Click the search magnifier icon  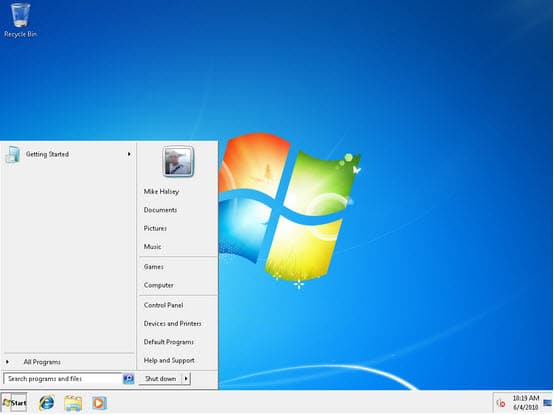point(128,379)
